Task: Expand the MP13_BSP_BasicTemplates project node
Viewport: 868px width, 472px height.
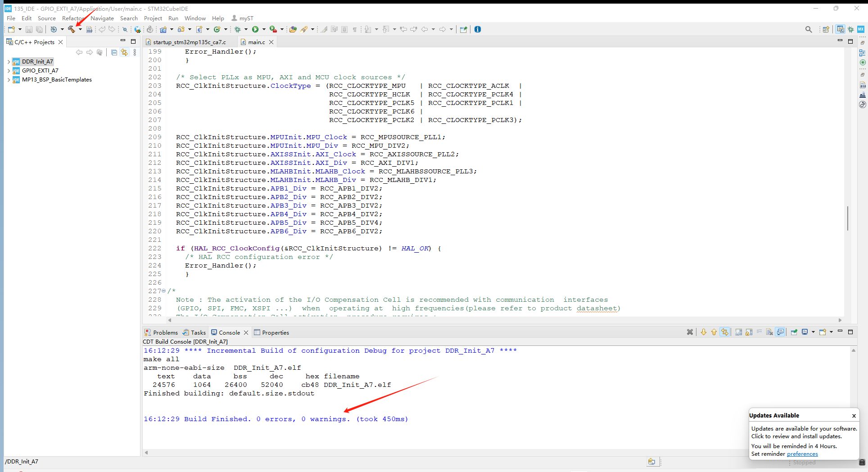Action: [x=9, y=80]
